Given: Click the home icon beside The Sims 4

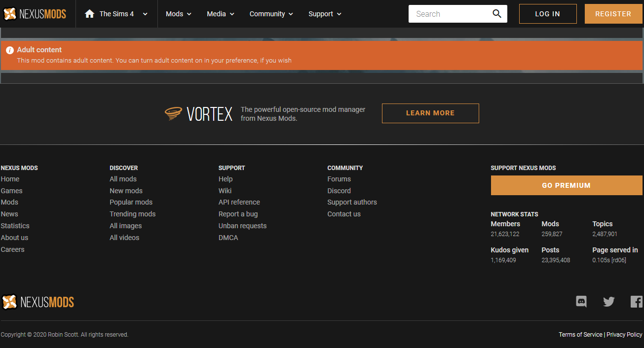Looking at the screenshot, I should tap(89, 14).
